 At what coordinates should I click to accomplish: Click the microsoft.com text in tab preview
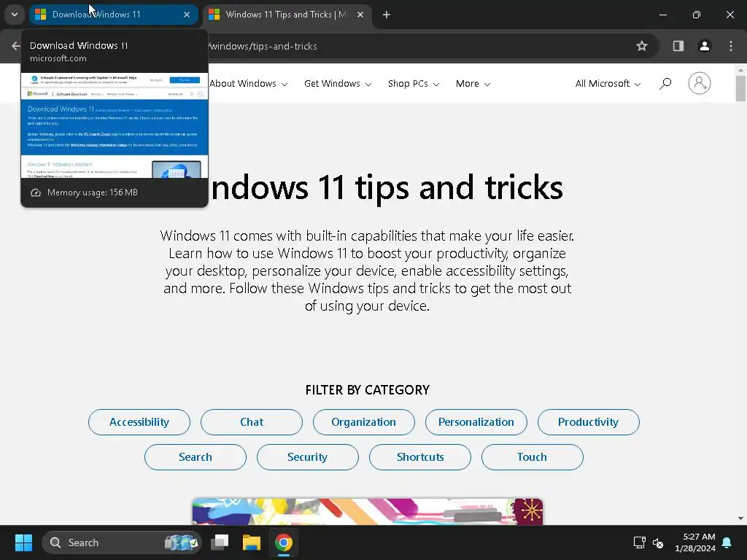click(x=58, y=58)
